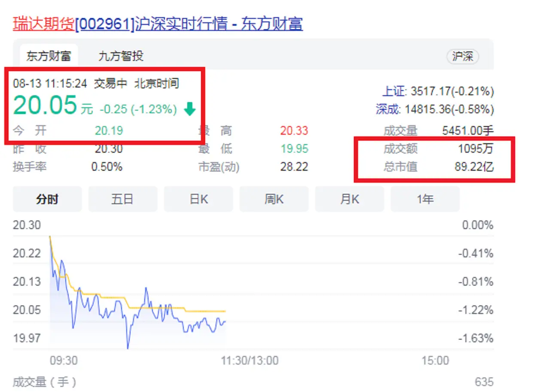Click the 昨收 value 20.30
The image size is (559, 392).
(x=109, y=149)
